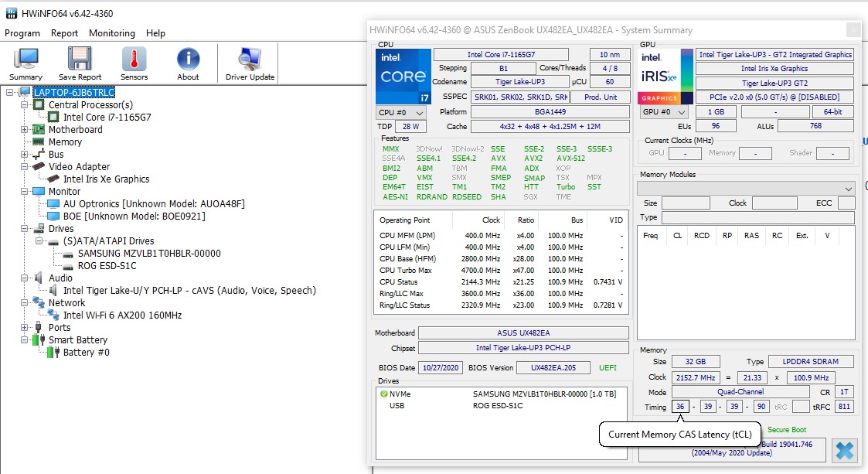Viewport: 868px width, 474px height.
Task: Select ROG ESD-S1C drive in tree
Action: tap(107, 266)
